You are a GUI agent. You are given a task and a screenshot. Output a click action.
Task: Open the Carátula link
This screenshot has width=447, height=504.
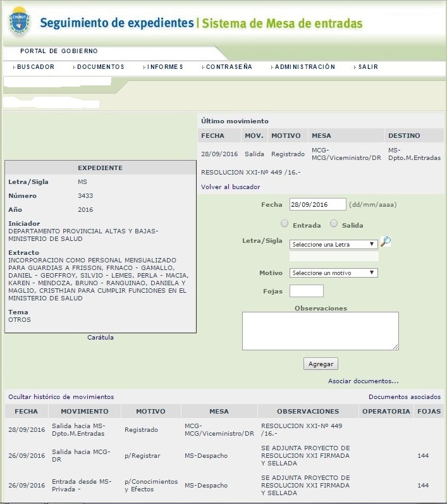[101, 338]
